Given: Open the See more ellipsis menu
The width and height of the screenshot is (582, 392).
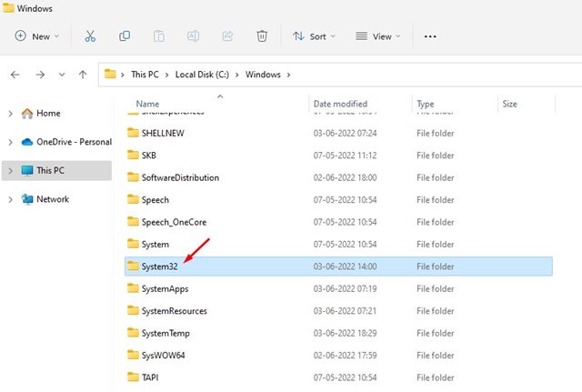Looking at the screenshot, I should (x=430, y=36).
